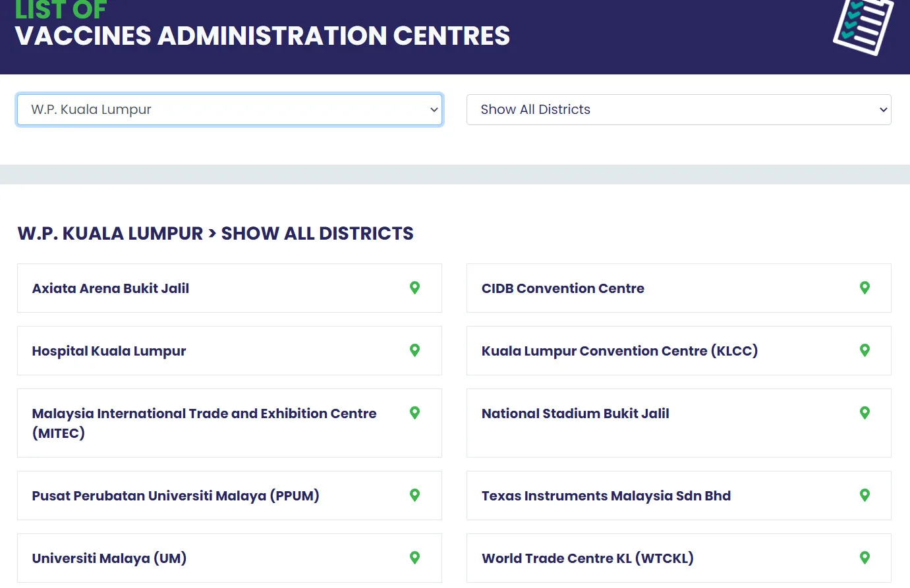Click the Universiti Malaya (UM) map pin
This screenshot has width=910, height=588.
tap(414, 558)
